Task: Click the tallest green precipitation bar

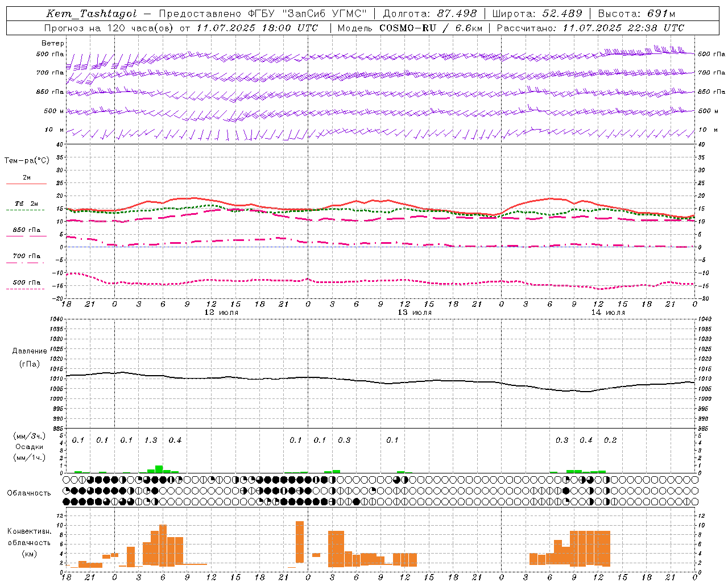Action: pyautogui.click(x=159, y=469)
